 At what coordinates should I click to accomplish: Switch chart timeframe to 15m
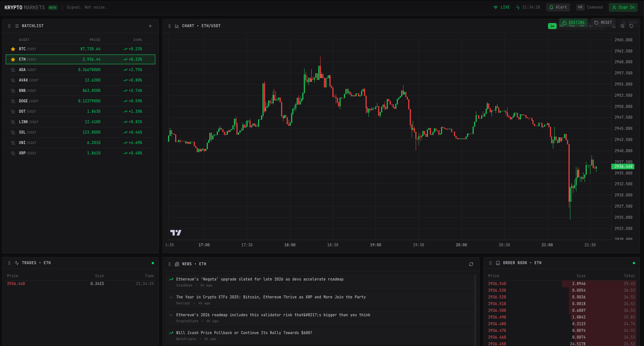coord(572,26)
